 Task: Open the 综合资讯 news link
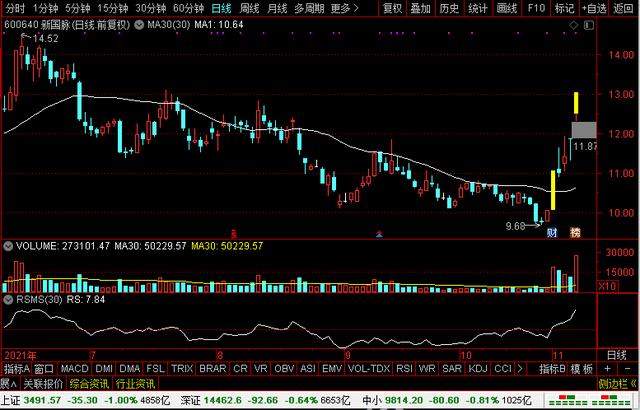pos(88,383)
